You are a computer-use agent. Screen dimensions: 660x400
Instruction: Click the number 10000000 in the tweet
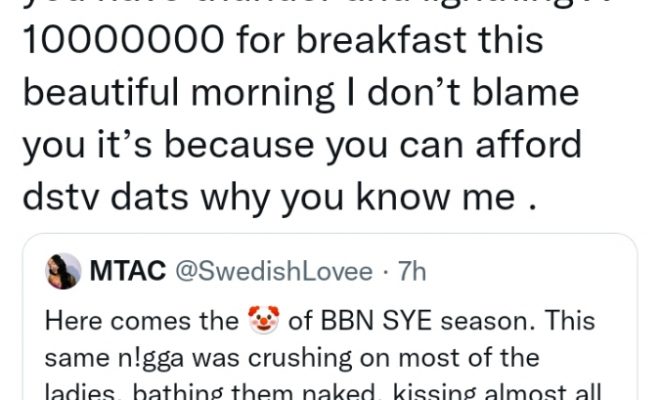(x=110, y=43)
